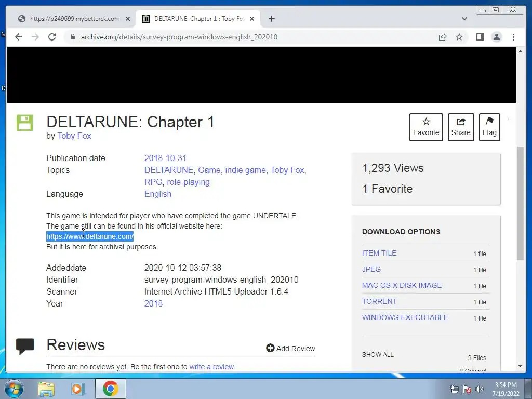The width and height of the screenshot is (532, 399).
Task: Click the volume speaker tray icon
Action: click(x=479, y=389)
